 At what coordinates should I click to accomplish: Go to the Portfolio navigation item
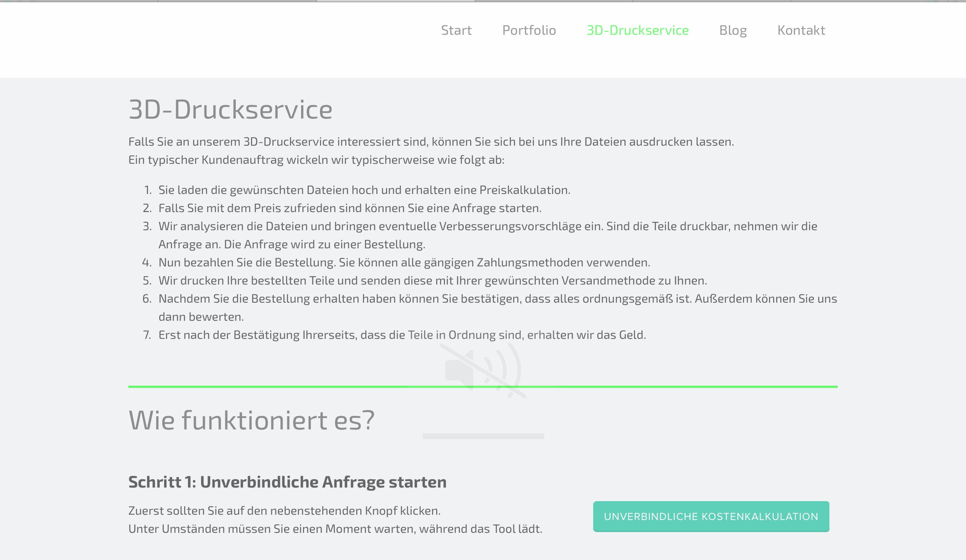tap(529, 30)
